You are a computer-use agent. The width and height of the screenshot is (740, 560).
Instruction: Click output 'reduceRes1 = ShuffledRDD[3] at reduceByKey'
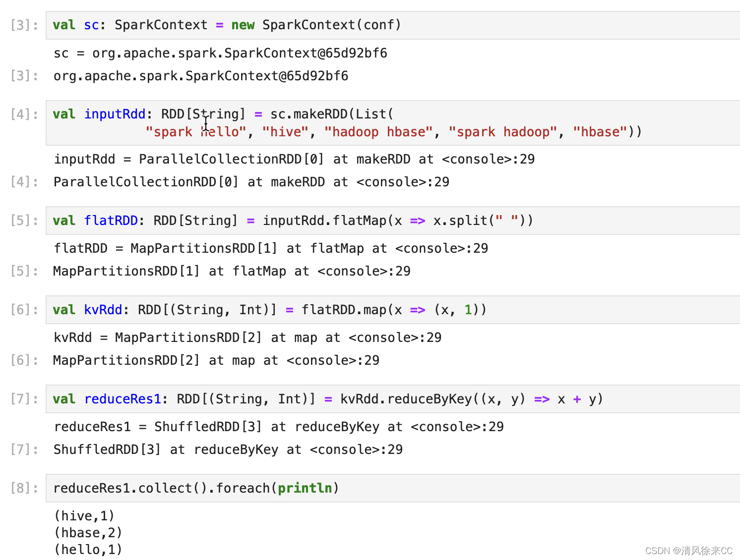click(x=279, y=427)
